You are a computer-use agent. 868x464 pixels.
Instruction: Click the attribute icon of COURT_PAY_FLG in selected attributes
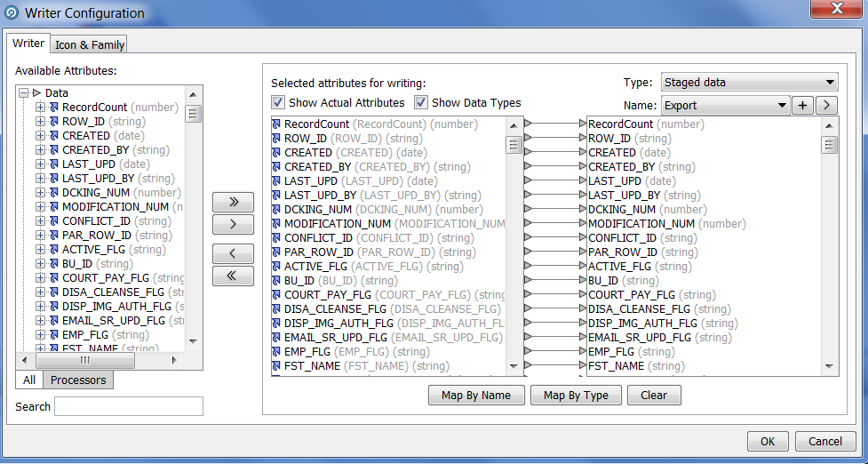tap(276, 294)
